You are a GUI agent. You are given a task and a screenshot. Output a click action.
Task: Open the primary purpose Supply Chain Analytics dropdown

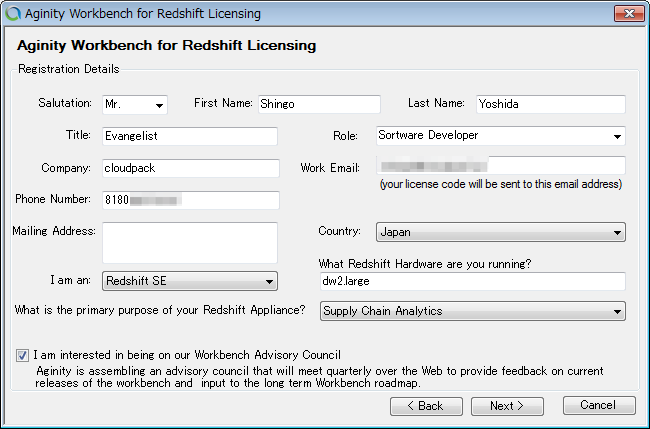[473, 311]
